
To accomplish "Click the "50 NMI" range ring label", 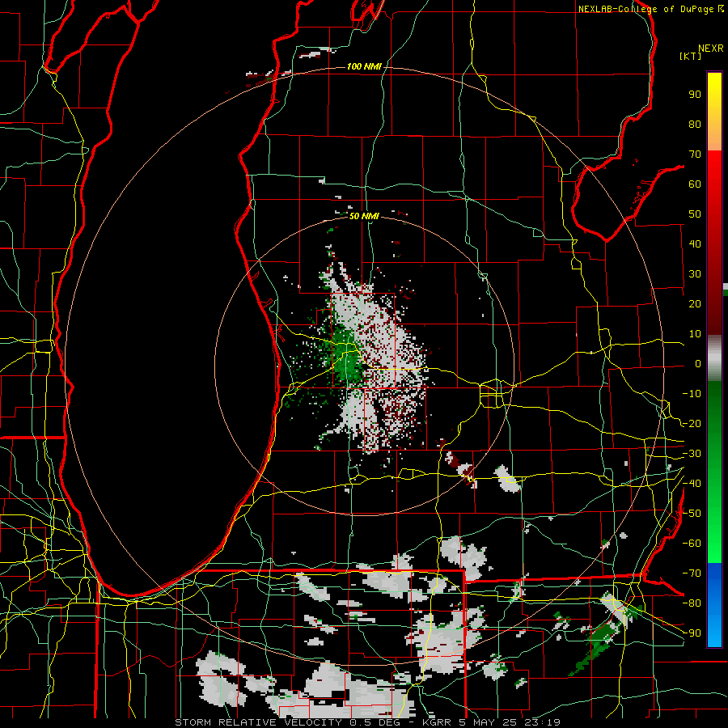I will (364, 216).
